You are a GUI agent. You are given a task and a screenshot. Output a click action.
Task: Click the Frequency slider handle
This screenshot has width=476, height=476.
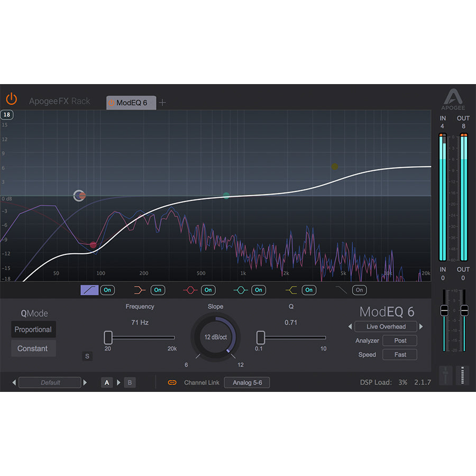(x=108, y=337)
